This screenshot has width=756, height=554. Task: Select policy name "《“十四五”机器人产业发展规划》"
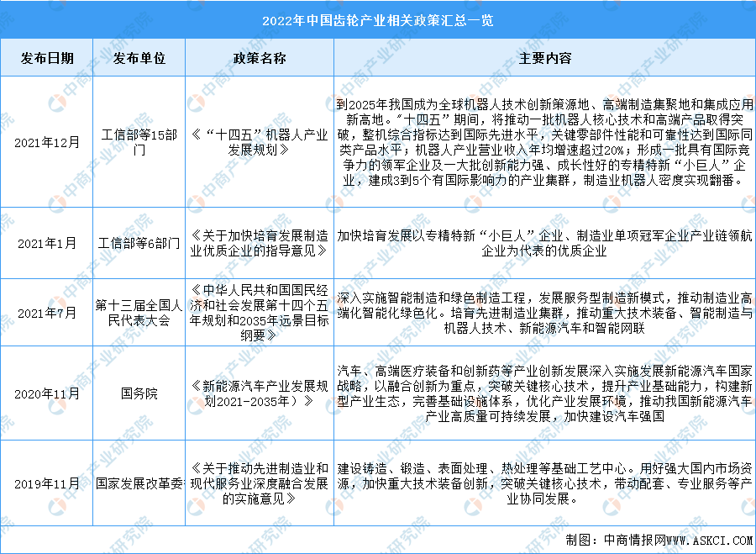click(260, 142)
